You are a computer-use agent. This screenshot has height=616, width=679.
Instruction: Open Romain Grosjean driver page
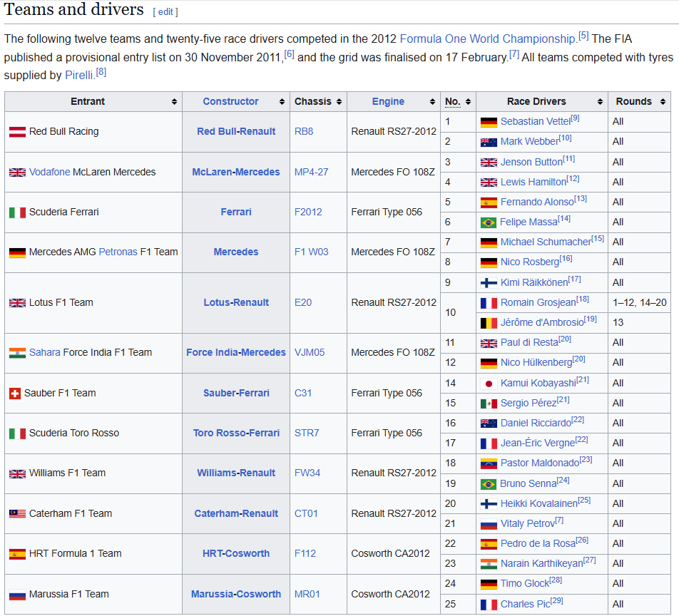tap(538, 302)
